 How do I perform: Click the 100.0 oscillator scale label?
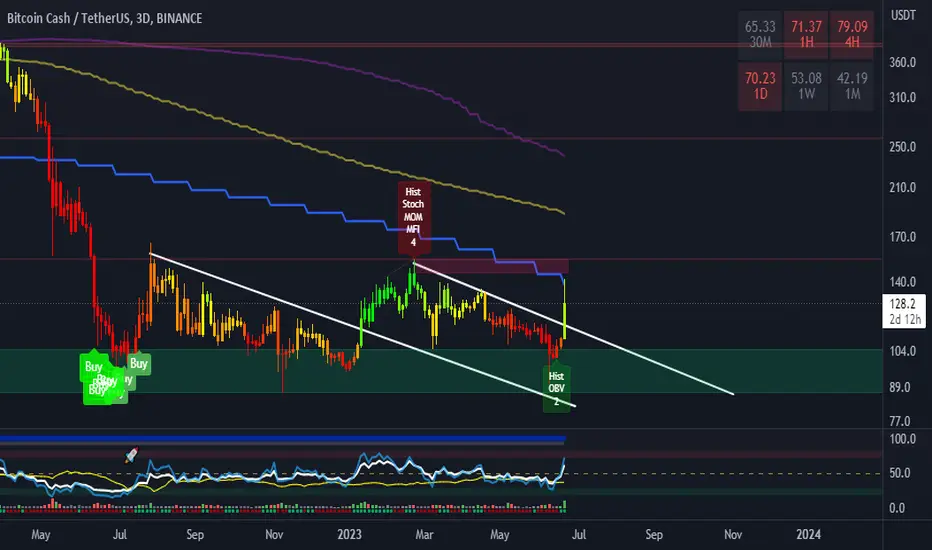tap(902, 439)
